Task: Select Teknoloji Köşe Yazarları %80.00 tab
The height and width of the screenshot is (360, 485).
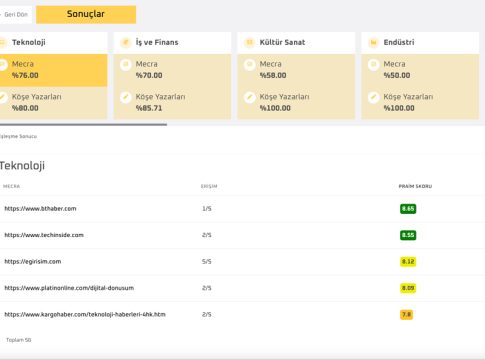Action: (53, 103)
